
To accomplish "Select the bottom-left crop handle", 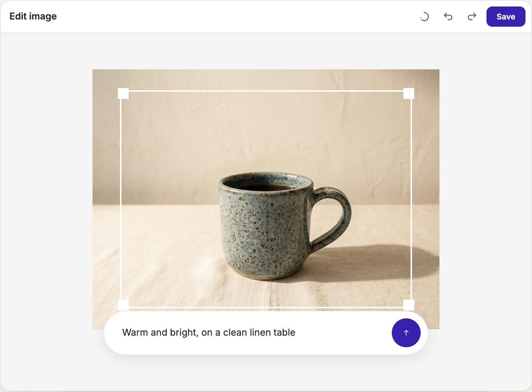I will 123,305.
